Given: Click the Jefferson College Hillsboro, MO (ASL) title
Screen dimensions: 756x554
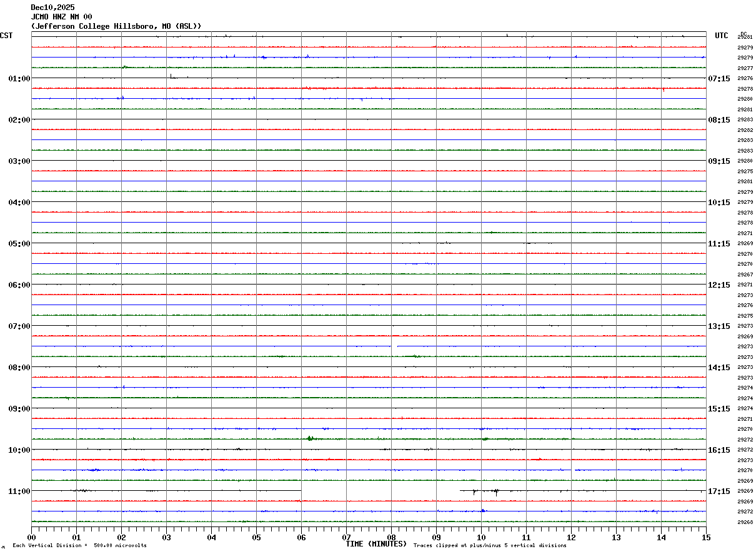Looking at the screenshot, I should 116,26.
